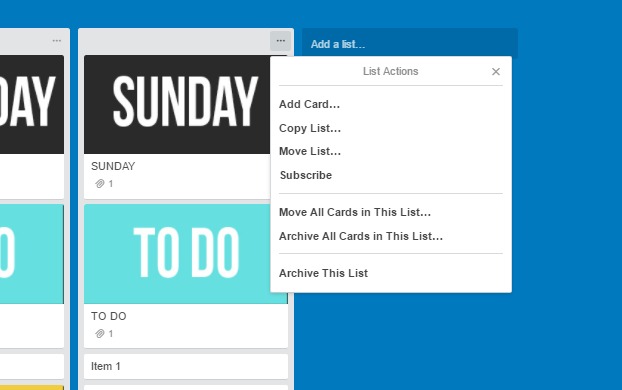Open the left list's three-dot menu
Image resolution: width=622 pixels, height=390 pixels.
(57, 41)
